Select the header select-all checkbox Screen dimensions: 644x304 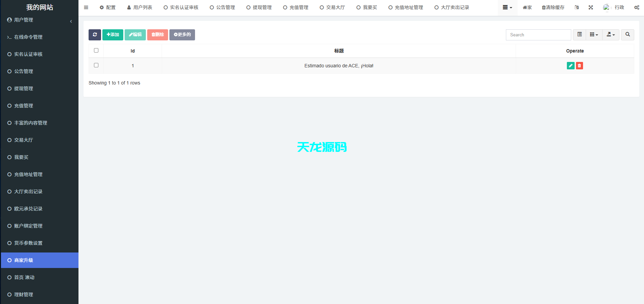pyautogui.click(x=96, y=50)
